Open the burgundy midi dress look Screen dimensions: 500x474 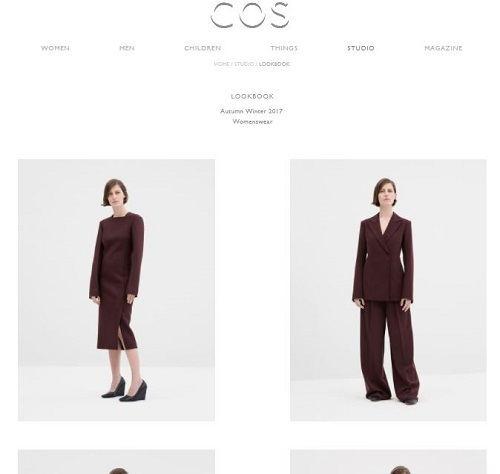(x=116, y=290)
